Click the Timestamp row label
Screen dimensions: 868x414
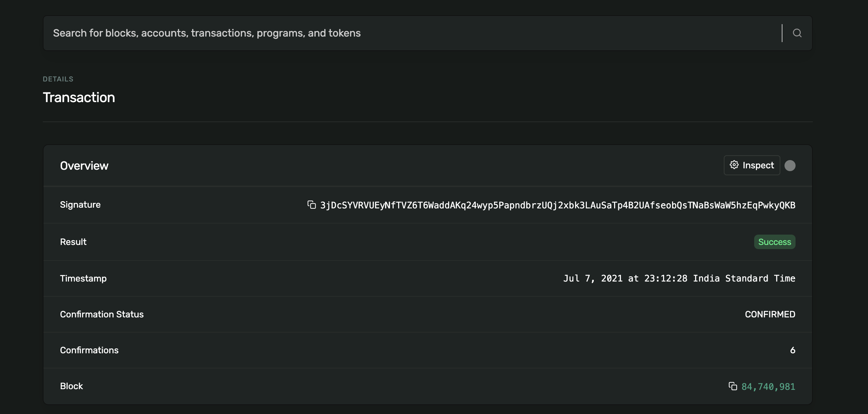(x=83, y=278)
